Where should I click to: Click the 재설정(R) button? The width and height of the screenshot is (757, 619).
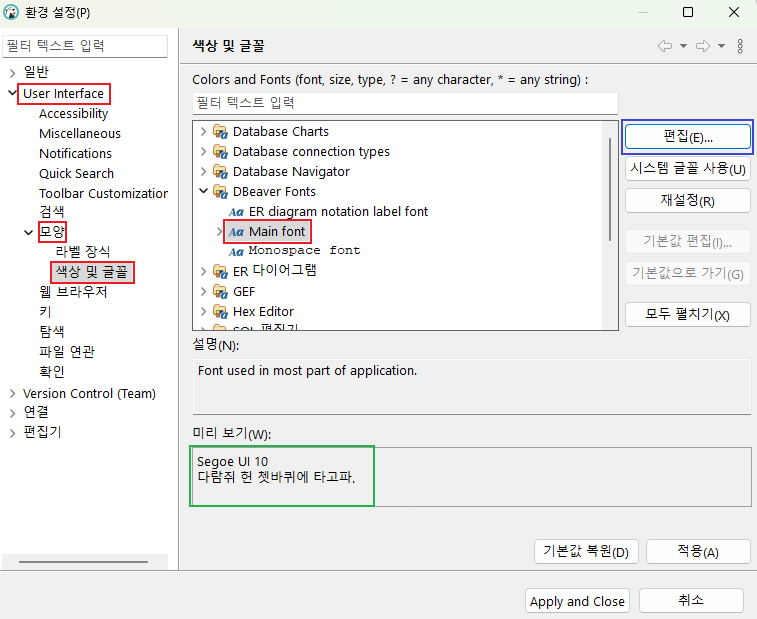[687, 200]
